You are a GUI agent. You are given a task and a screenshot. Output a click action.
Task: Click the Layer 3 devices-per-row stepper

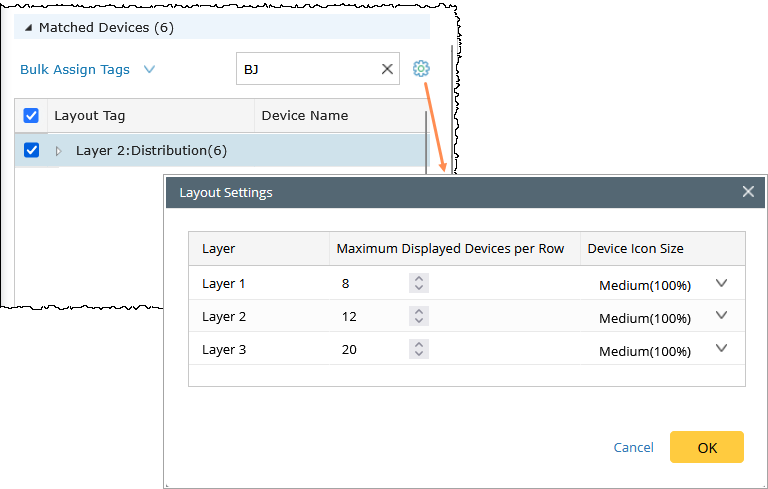(419, 350)
